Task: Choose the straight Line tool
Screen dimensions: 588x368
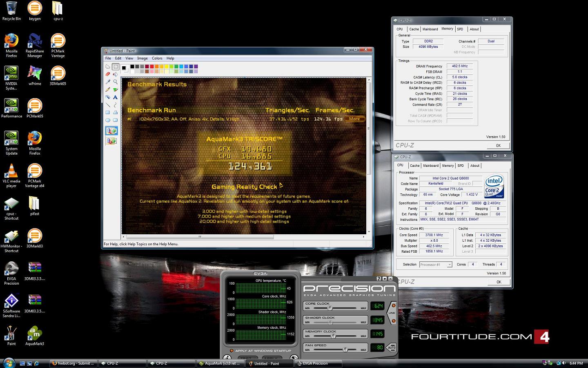Action: point(108,105)
